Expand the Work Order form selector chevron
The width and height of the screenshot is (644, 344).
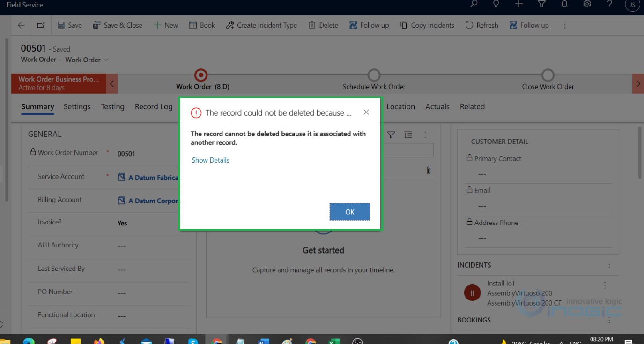tap(106, 60)
